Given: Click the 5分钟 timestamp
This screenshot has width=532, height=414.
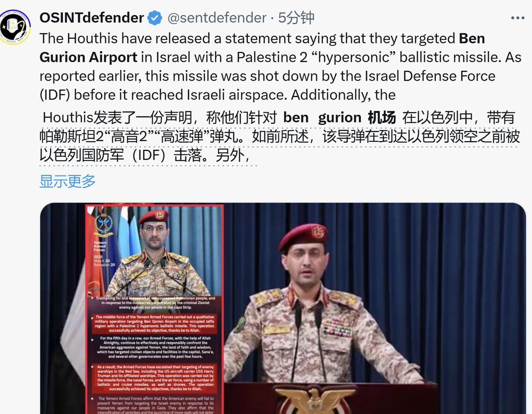Looking at the screenshot, I should click(296, 18).
